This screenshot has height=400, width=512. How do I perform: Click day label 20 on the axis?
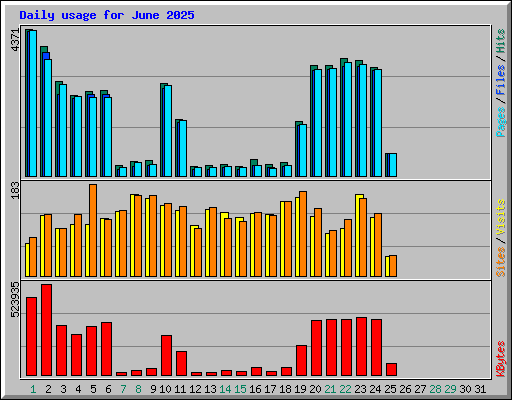click(315, 389)
